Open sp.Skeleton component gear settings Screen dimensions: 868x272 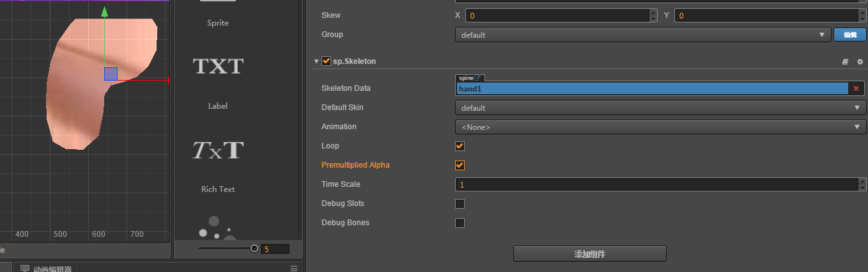pos(860,61)
